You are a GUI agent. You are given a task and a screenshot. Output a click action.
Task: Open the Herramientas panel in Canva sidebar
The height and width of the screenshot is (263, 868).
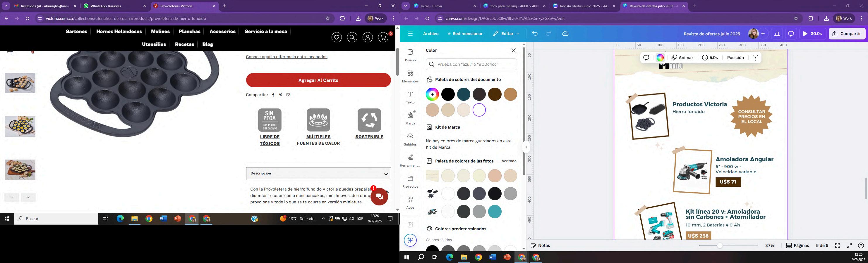pyautogui.click(x=410, y=160)
